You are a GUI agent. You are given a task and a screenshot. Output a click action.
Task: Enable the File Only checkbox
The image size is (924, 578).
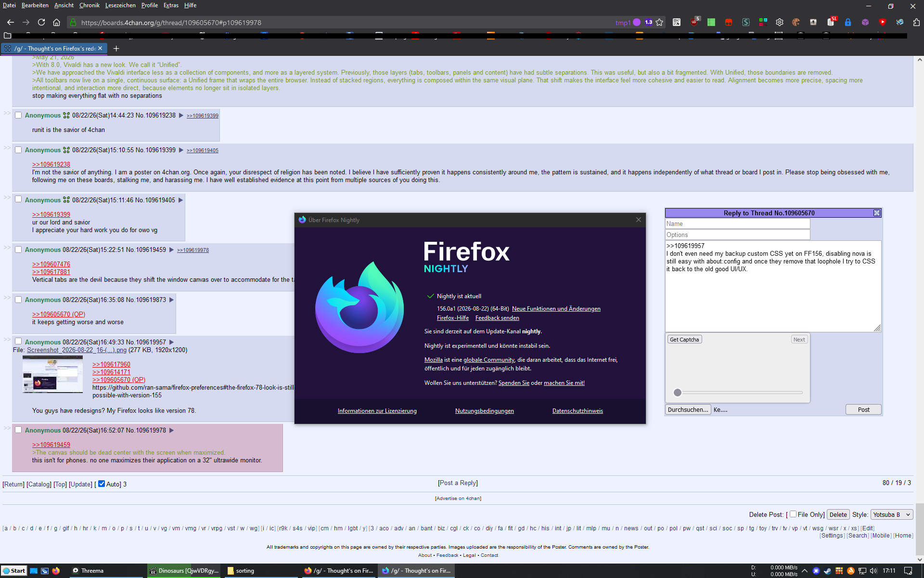coord(793,514)
